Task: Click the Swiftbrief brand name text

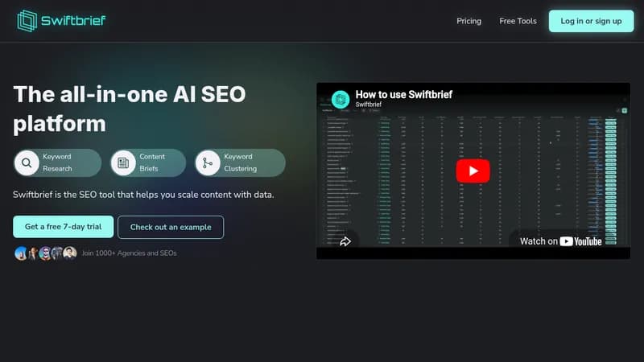Action: [x=73, y=21]
